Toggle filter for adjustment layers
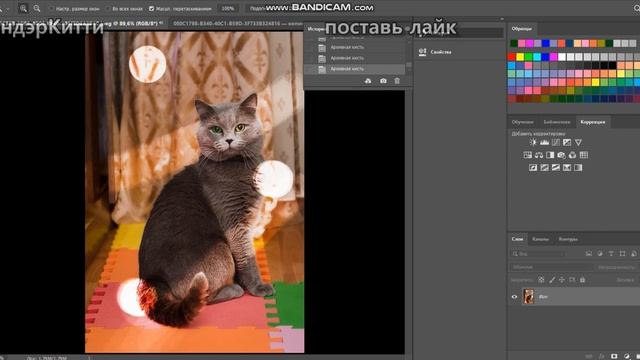 coord(600,253)
